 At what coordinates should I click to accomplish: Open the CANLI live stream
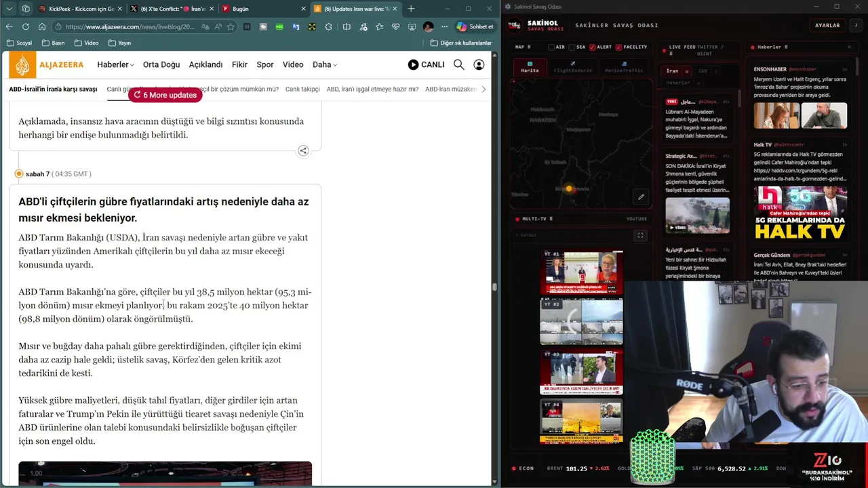click(x=426, y=64)
